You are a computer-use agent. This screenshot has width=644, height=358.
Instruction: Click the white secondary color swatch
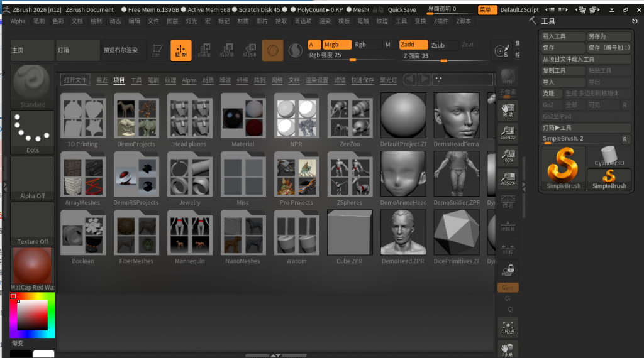[x=43, y=354]
